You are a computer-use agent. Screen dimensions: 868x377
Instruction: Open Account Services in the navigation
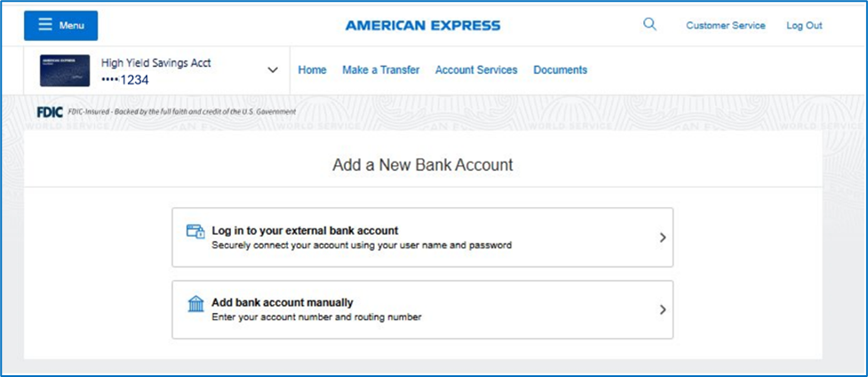pyautogui.click(x=475, y=70)
